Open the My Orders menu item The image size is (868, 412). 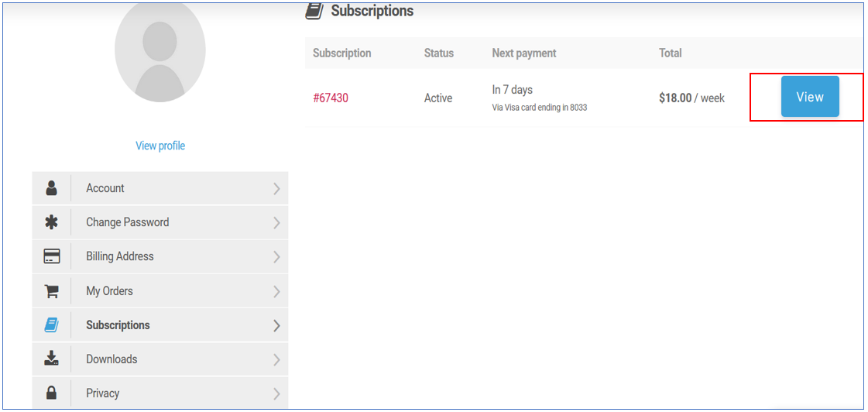click(109, 291)
